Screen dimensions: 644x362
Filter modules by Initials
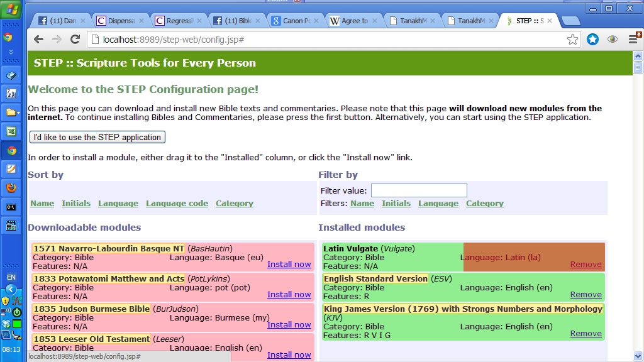pos(396,203)
